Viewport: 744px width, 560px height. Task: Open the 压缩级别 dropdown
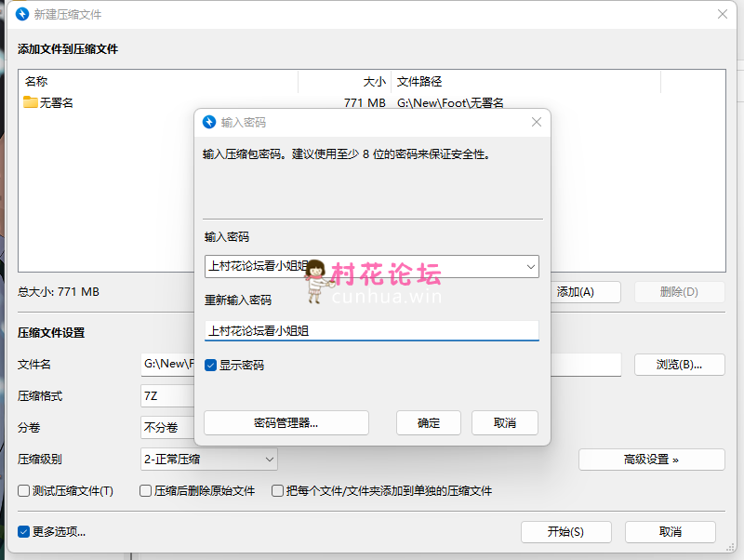point(209,460)
